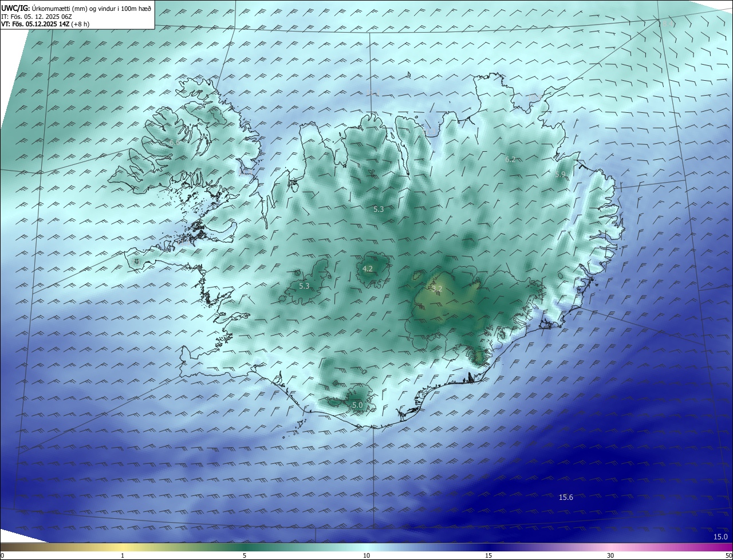Click the colorbar tick label 1
Viewport: 733px width, 560px height.
[123, 555]
